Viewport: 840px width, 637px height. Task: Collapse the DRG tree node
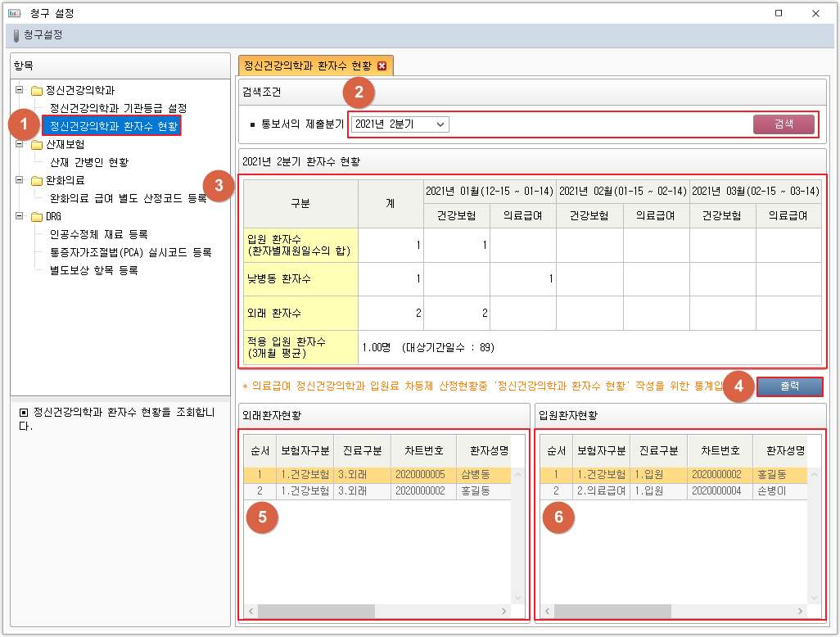pyautogui.click(x=20, y=217)
